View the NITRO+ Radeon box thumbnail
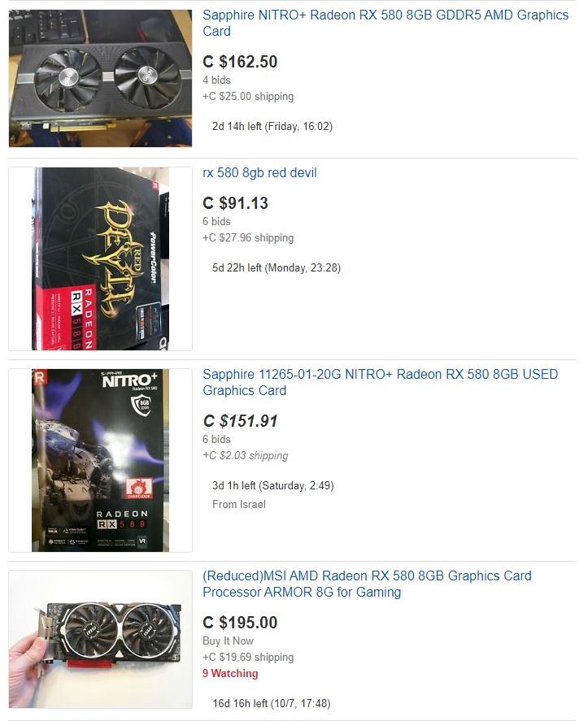This screenshot has width=588, height=721. coord(100,460)
